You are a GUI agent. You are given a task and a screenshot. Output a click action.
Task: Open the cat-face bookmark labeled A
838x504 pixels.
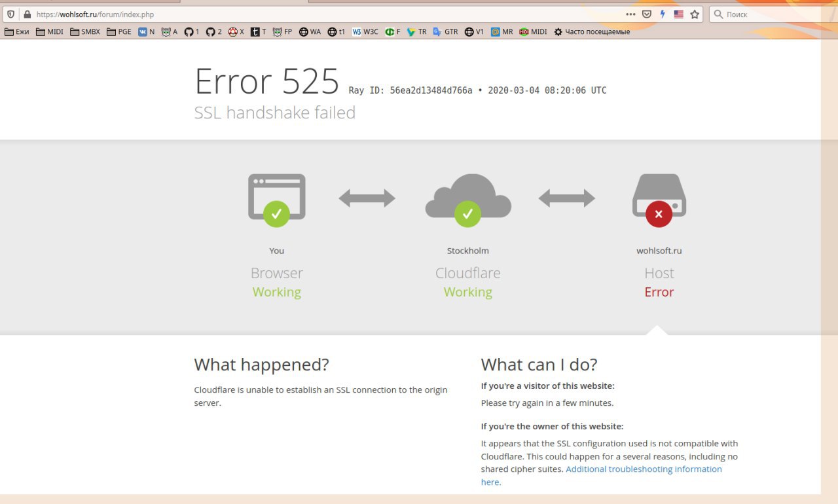click(x=170, y=31)
